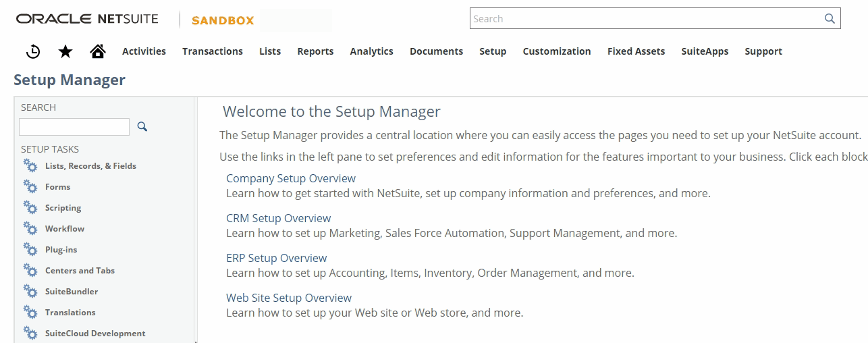Image resolution: width=868 pixels, height=343 pixels.
Task: Open the CRM Setup Overview link
Action: tap(279, 219)
